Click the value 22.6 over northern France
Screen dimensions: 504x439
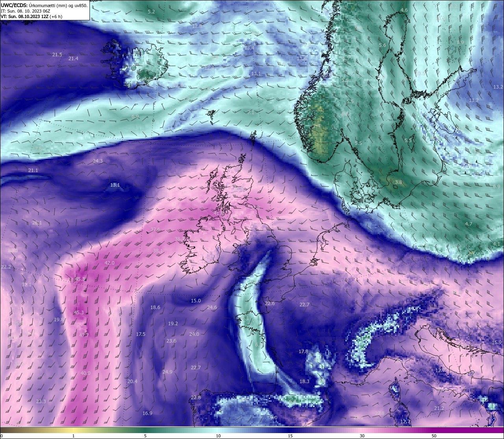click(x=270, y=304)
